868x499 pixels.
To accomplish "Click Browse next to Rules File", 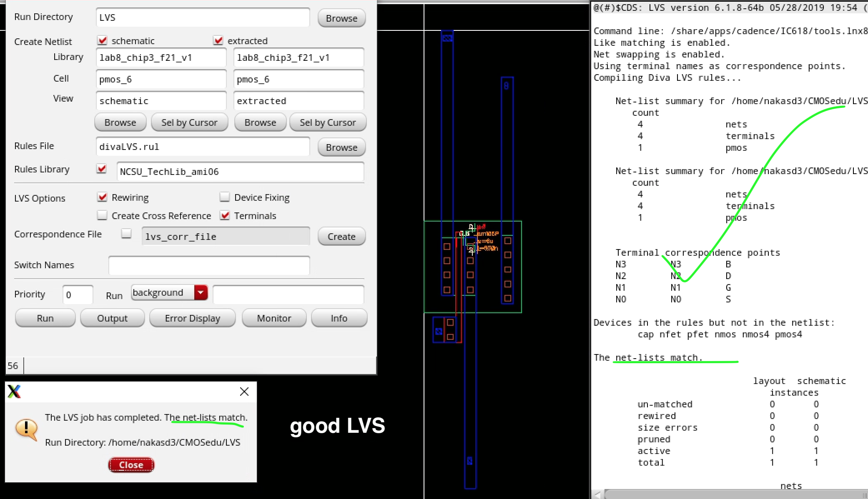I will tap(341, 147).
